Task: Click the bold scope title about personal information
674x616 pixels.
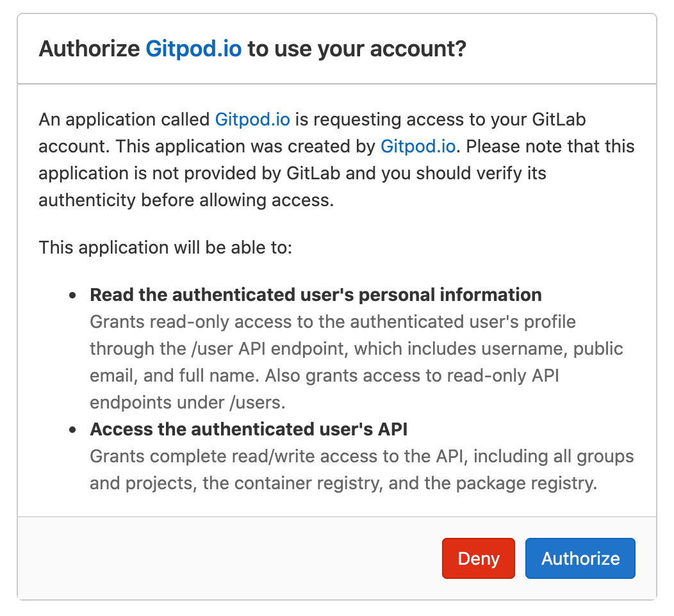Action: coord(316,295)
